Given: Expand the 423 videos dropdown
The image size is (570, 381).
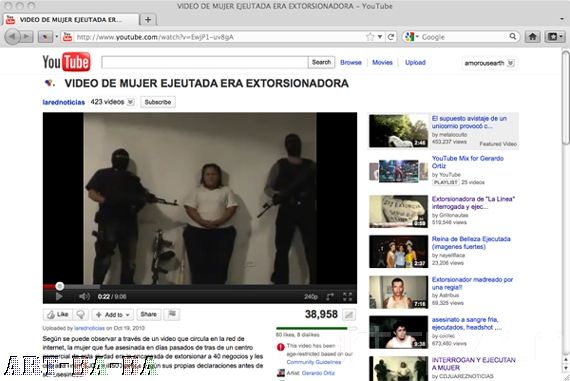Looking at the screenshot, I should coord(131,102).
